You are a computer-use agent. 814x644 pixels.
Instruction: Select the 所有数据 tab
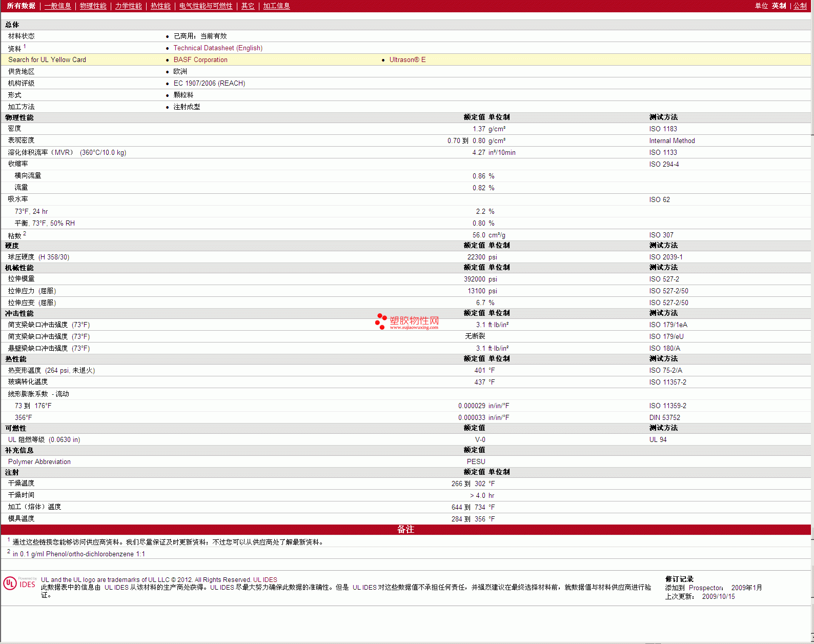coord(21,6)
